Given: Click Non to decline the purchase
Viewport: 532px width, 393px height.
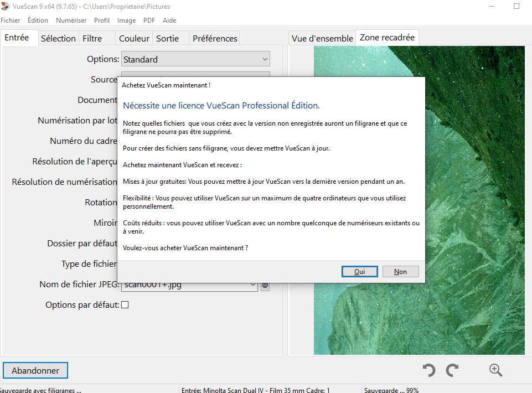Looking at the screenshot, I should coord(400,272).
